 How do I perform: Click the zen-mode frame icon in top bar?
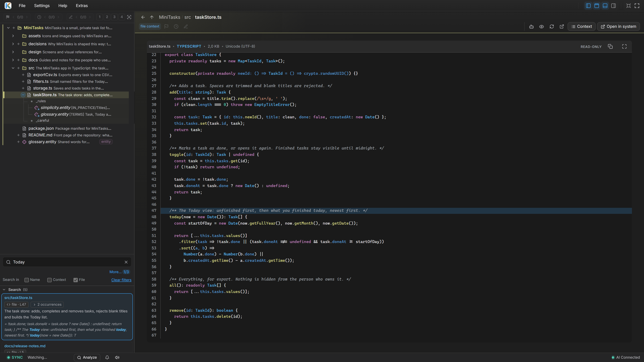click(628, 6)
